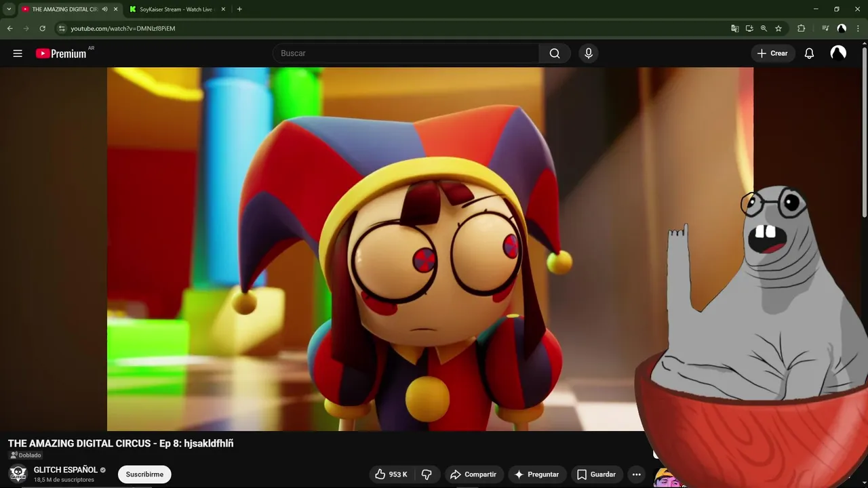Open media controls icon in Chrome toolbar

(x=825, y=28)
